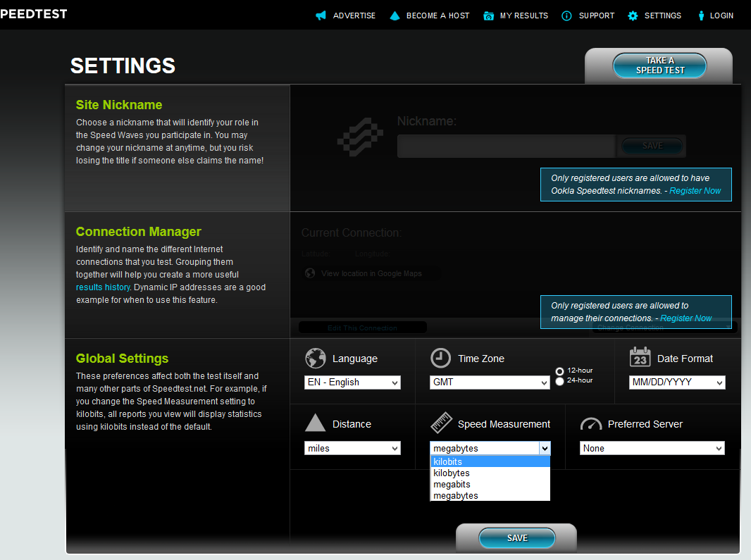Click the SPEEDTEST logo
The image size is (751, 560).
(34, 14)
